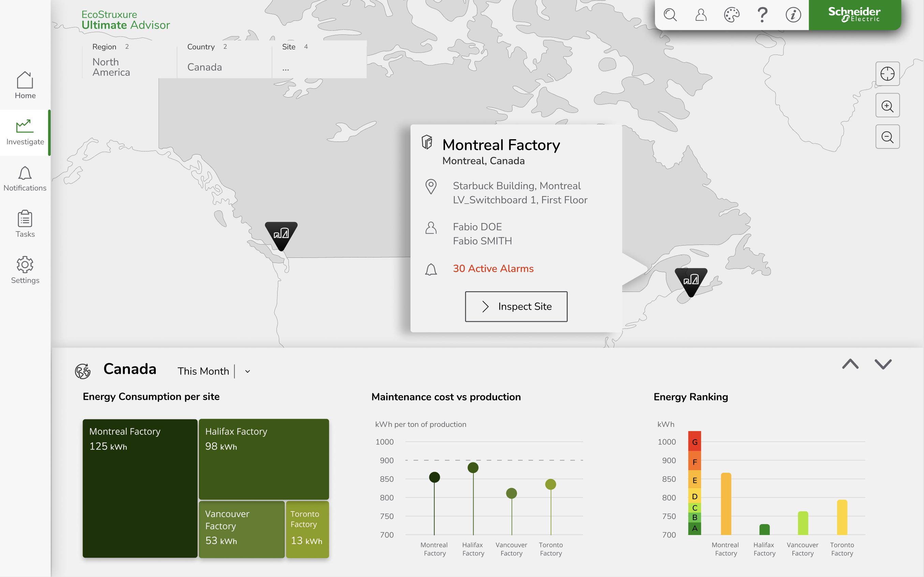This screenshot has height=577, width=924.
Task: Zoom in on the map
Action: click(888, 105)
